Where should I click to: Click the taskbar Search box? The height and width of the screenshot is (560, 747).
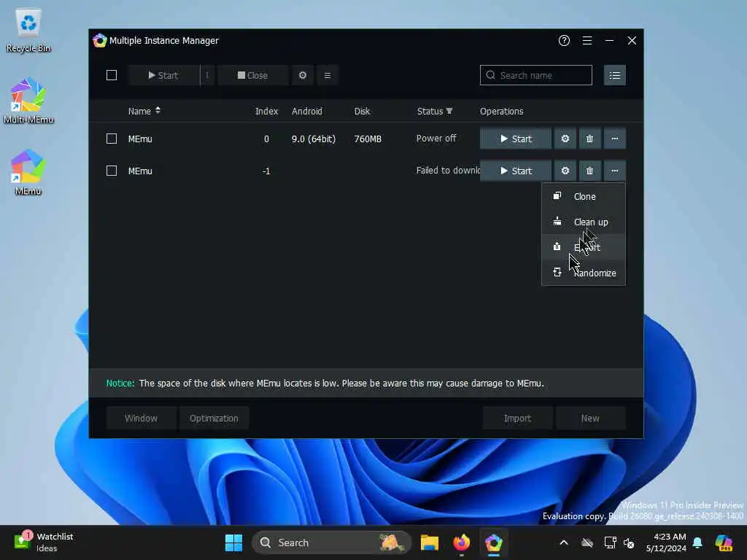332,542
